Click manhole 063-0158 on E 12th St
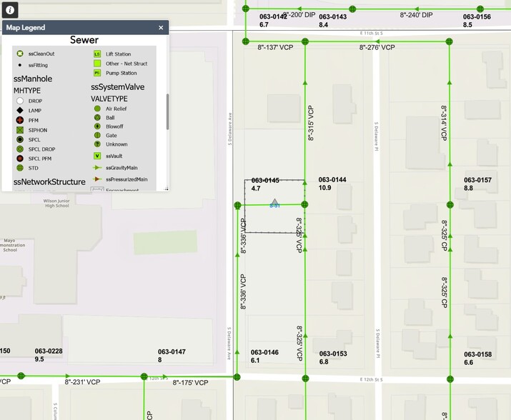 450,378
